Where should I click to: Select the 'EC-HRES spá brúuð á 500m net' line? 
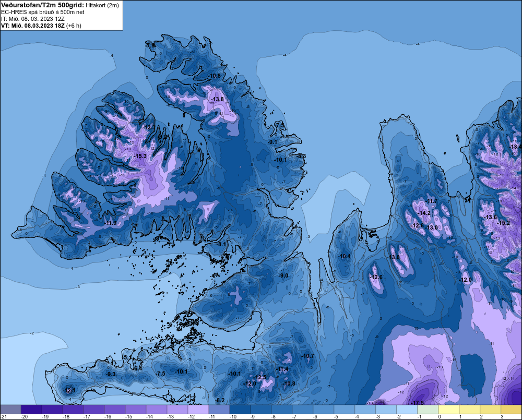pyautogui.click(x=43, y=12)
